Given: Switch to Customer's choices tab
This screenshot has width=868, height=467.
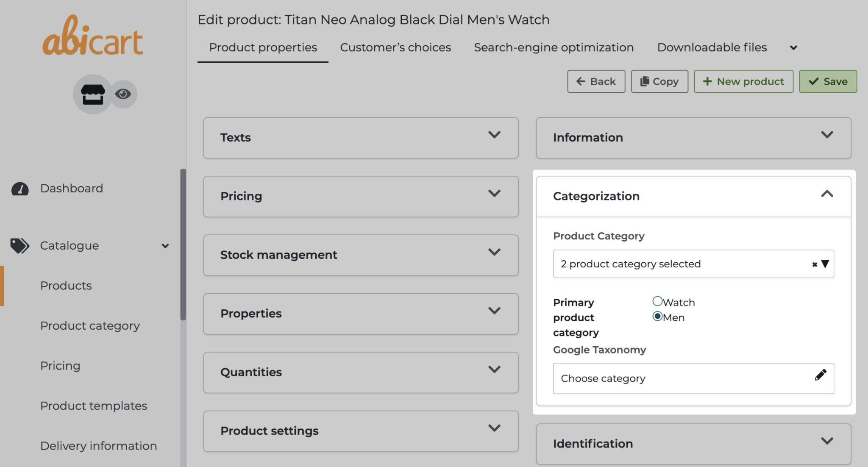Looking at the screenshot, I should [395, 47].
